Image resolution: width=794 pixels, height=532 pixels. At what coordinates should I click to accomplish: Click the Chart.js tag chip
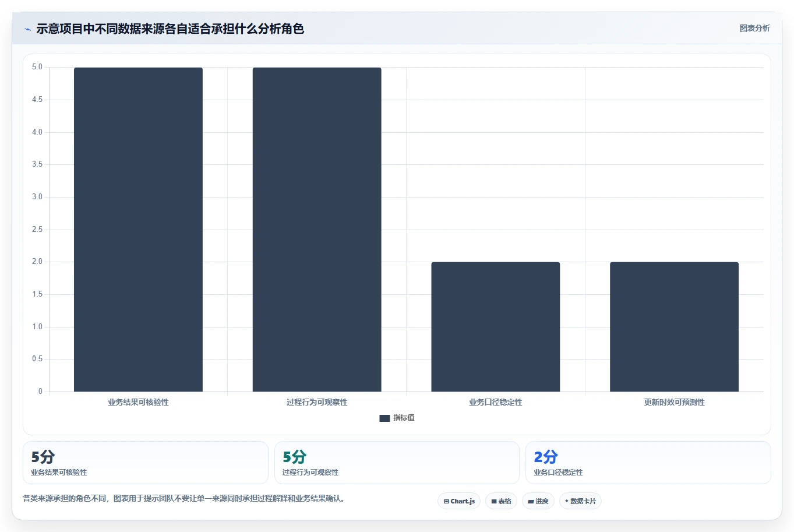459,501
